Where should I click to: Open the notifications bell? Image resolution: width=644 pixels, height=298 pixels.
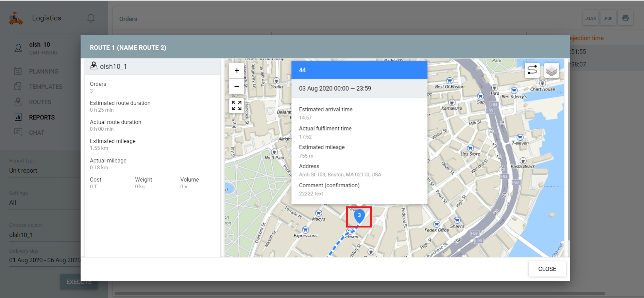[91, 18]
